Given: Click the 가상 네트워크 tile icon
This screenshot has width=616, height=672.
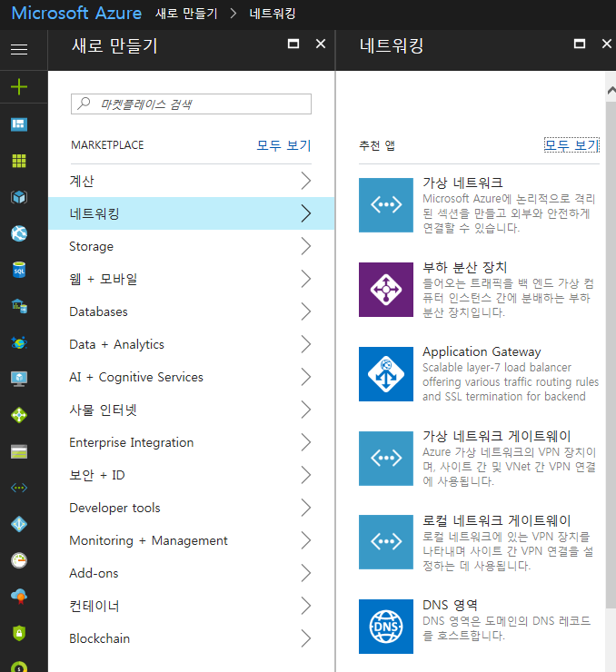Looking at the screenshot, I should (x=386, y=205).
